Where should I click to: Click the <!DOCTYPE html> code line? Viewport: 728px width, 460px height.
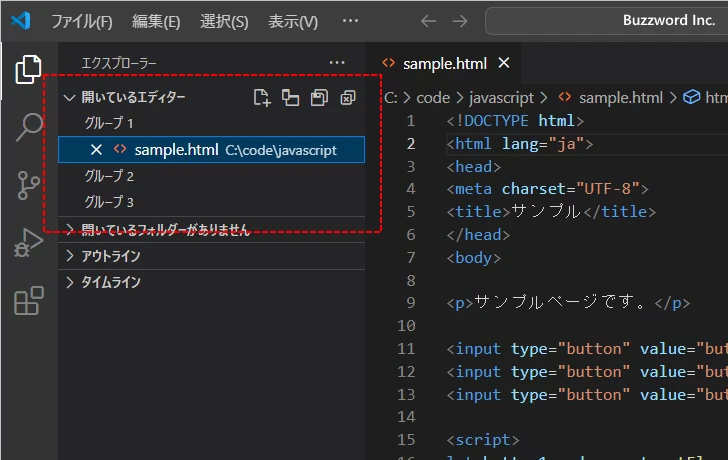515,121
